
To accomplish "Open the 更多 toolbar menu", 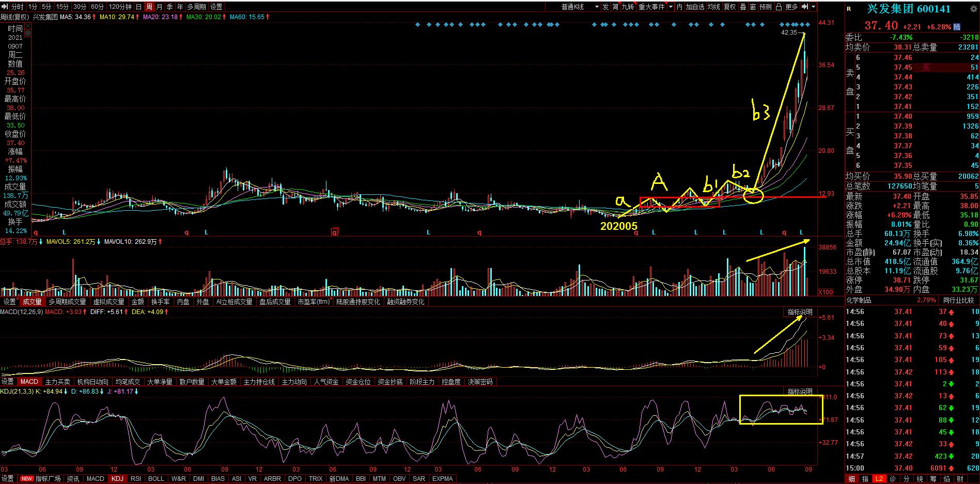I will [x=792, y=7].
